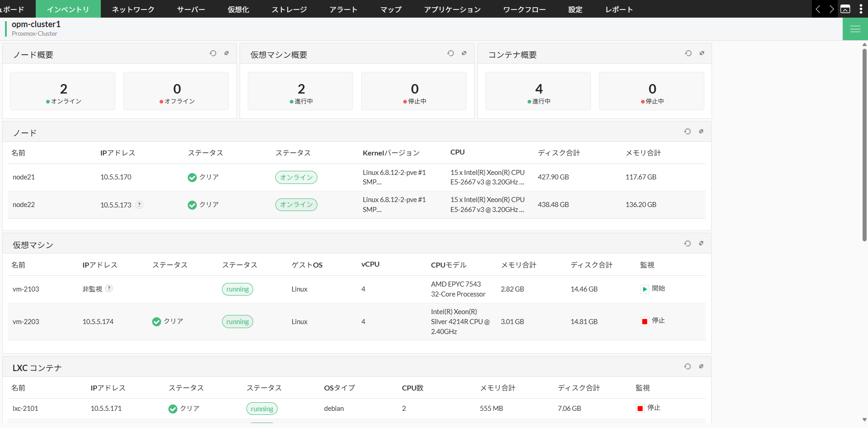Open the 仮想化 tab
868x428 pixels.
point(238,9)
